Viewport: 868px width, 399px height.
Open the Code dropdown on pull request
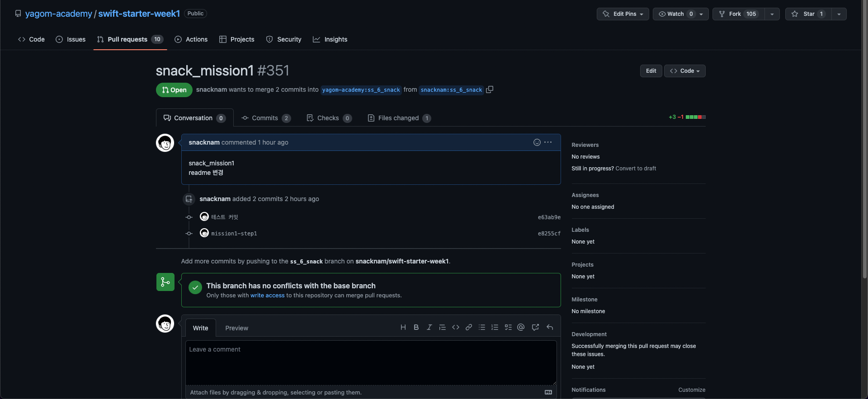point(684,71)
